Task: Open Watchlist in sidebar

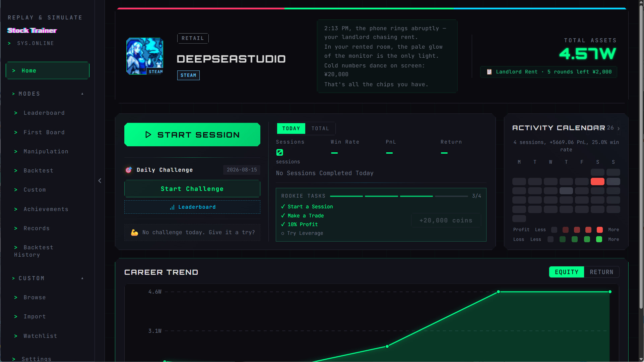Action: pyautogui.click(x=40, y=336)
